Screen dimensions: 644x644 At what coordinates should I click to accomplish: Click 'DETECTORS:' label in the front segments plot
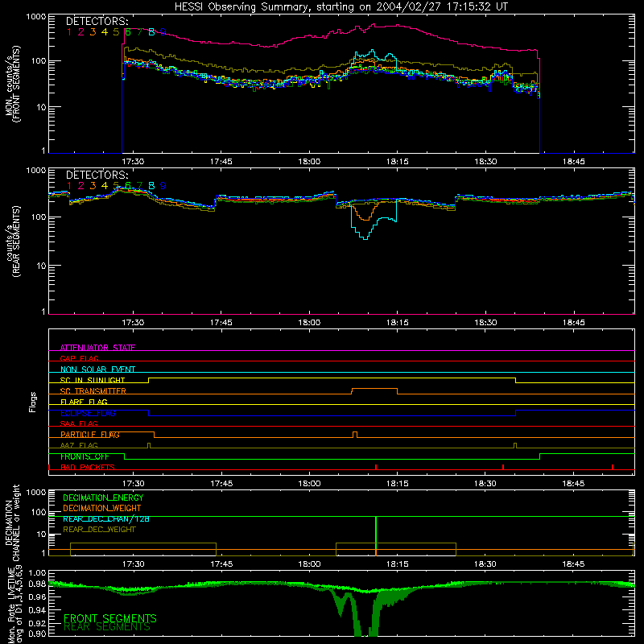coord(97,22)
